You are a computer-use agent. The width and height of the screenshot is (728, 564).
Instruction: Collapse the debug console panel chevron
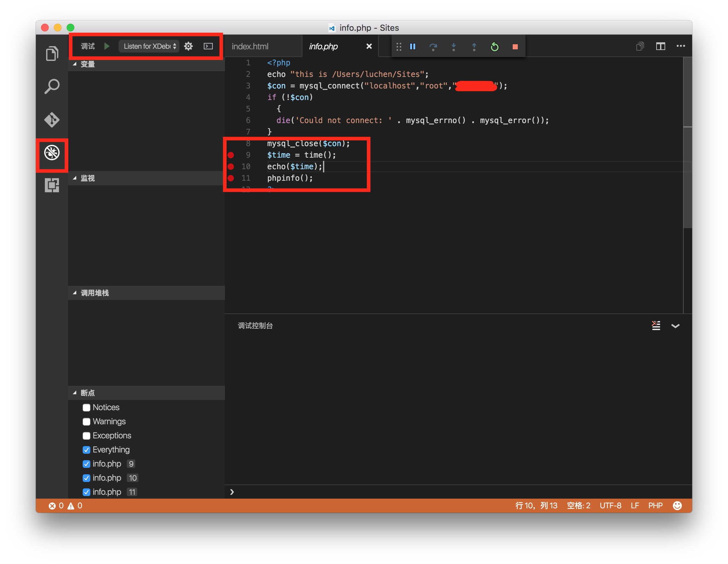pyautogui.click(x=675, y=326)
